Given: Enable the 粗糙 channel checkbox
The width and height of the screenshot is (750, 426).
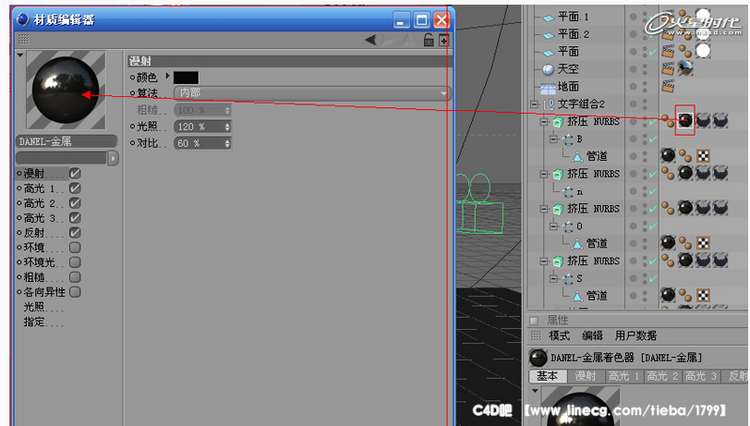Looking at the screenshot, I should click(75, 277).
